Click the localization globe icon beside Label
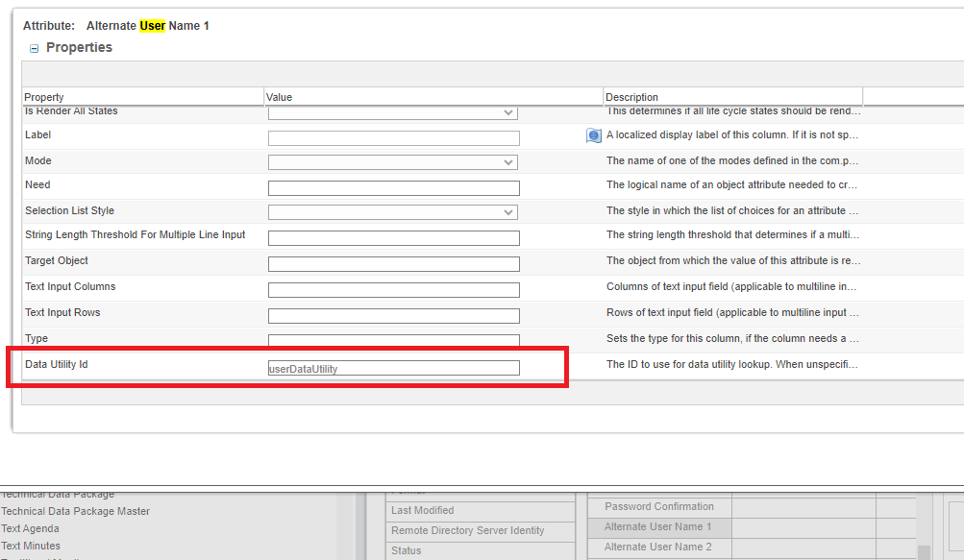Image resolution: width=964 pixels, height=560 pixels. click(x=592, y=135)
